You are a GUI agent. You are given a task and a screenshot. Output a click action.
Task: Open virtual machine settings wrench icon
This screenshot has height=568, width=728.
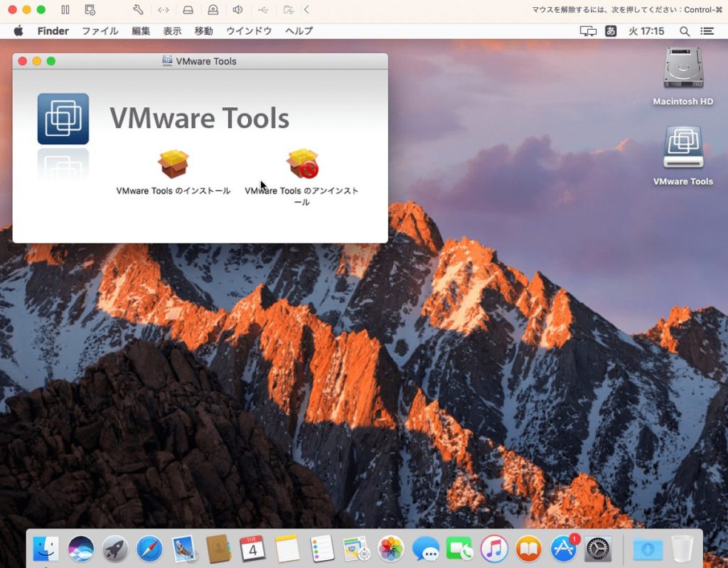(138, 10)
